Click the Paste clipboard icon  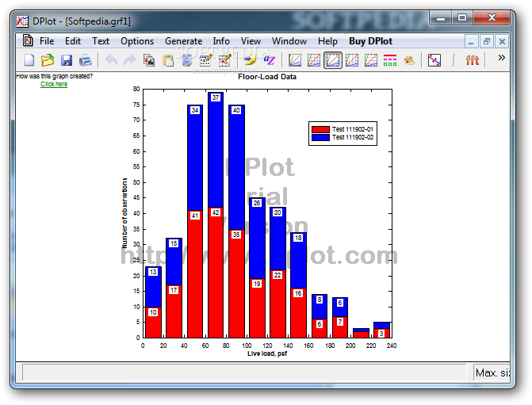(168, 60)
